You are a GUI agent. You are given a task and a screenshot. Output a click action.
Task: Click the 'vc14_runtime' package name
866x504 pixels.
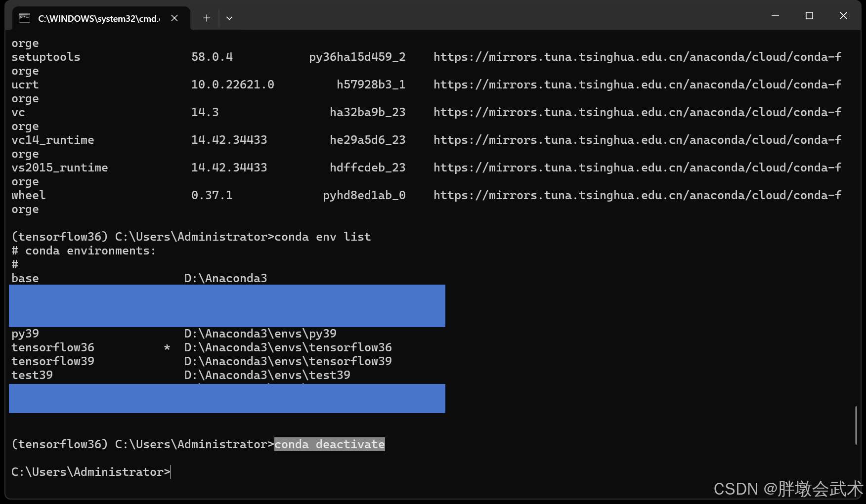point(53,140)
